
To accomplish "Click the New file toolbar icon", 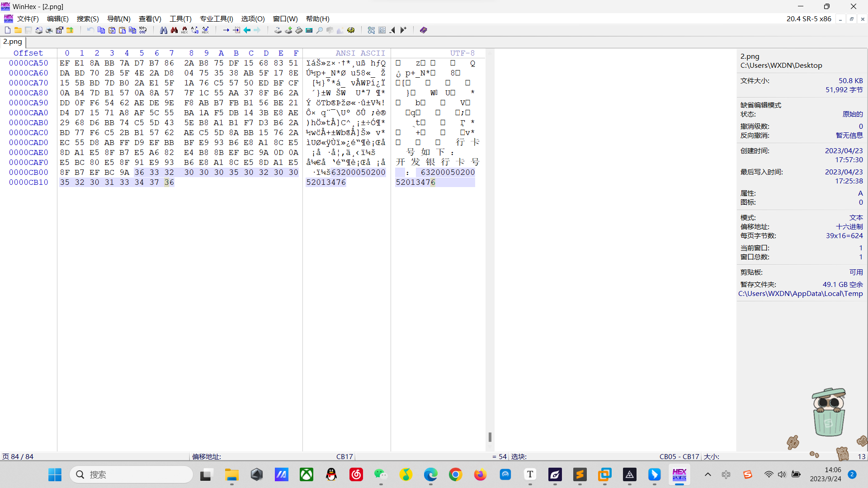I will tap(8, 30).
